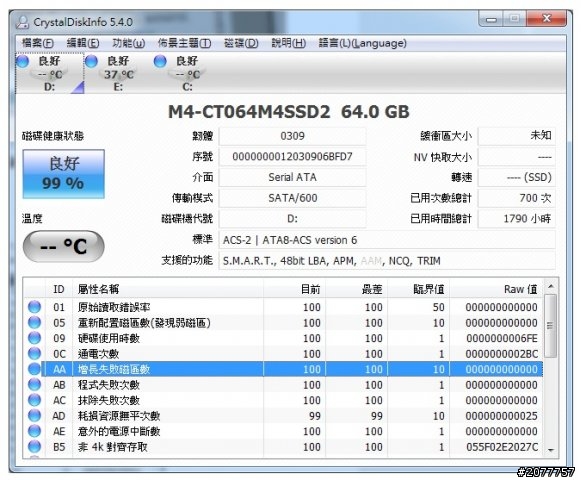581x480 pixels.
Task: Click the ---- (SSD) rotation rate field
Action: click(x=517, y=178)
